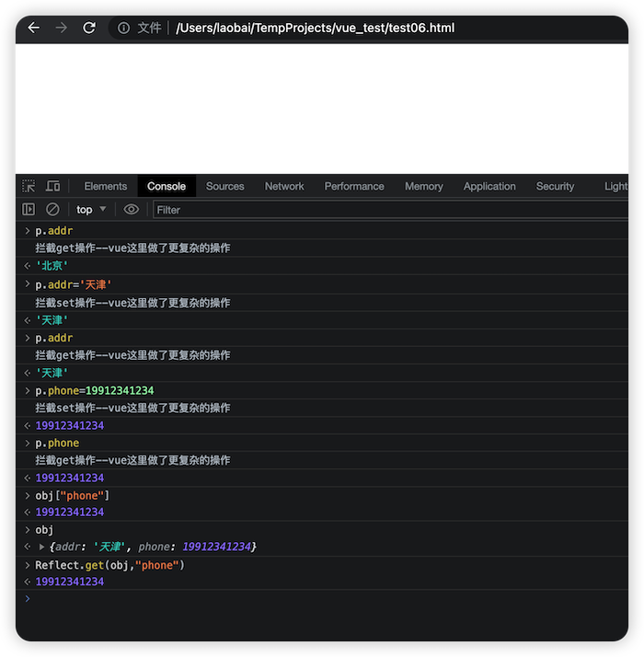Open the Performance tab

tap(354, 187)
